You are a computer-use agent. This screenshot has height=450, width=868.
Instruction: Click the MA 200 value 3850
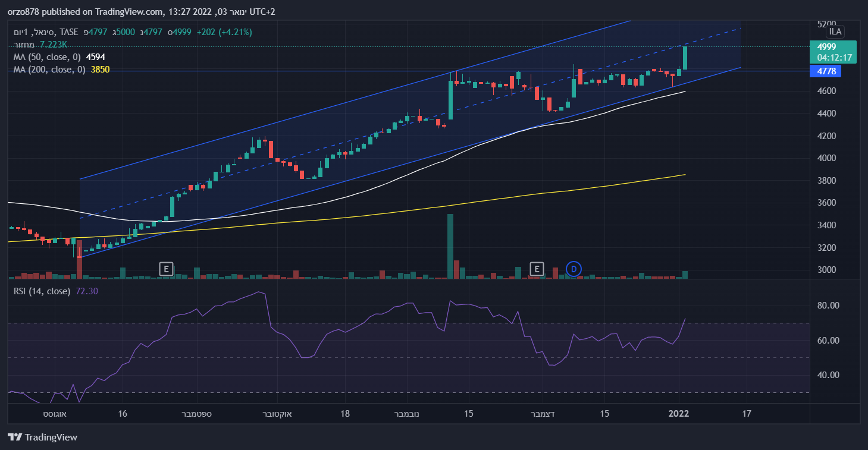pyautogui.click(x=100, y=70)
